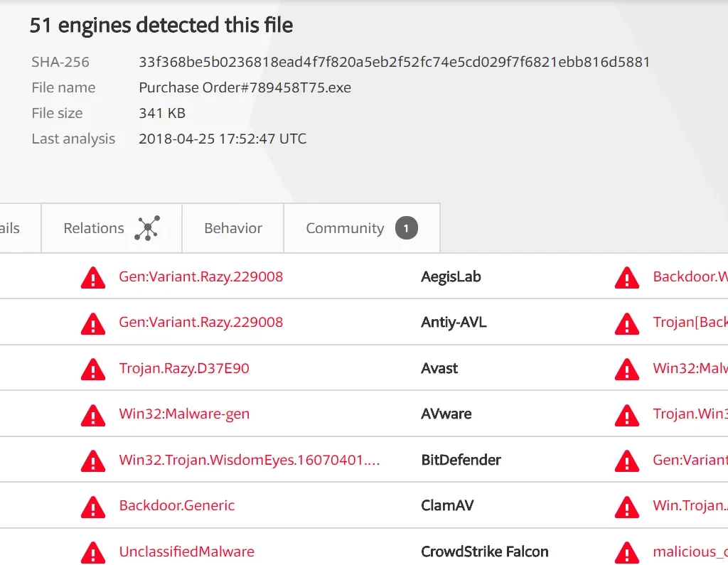
Task: Click Gen:Variant.Razy.229008 in the AegisLab row
Action: coord(201,276)
